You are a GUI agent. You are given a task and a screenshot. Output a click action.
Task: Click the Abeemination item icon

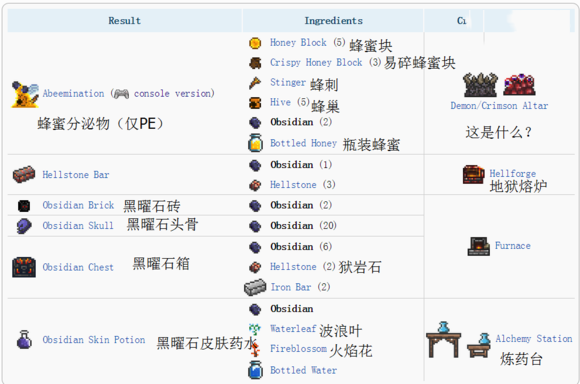pos(25,94)
